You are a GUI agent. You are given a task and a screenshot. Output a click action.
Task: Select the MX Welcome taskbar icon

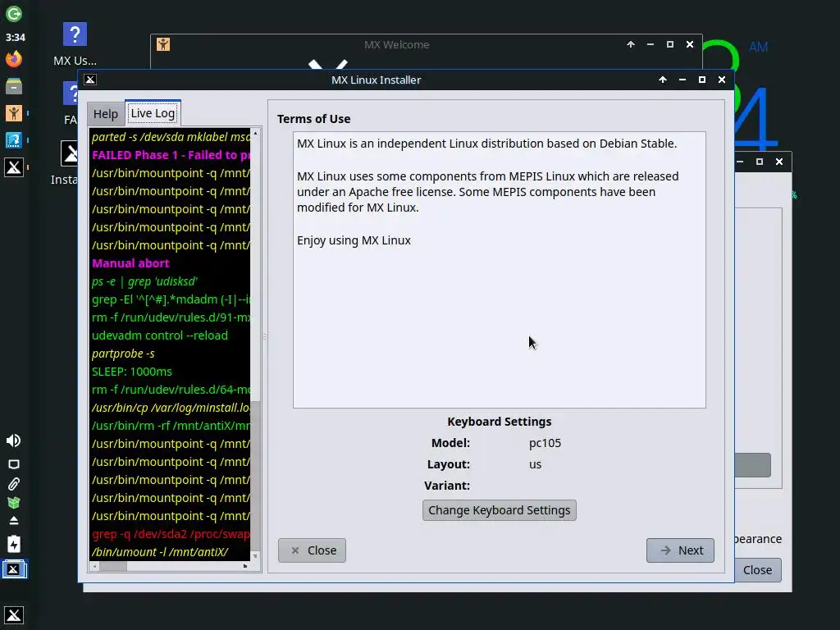coord(14,113)
